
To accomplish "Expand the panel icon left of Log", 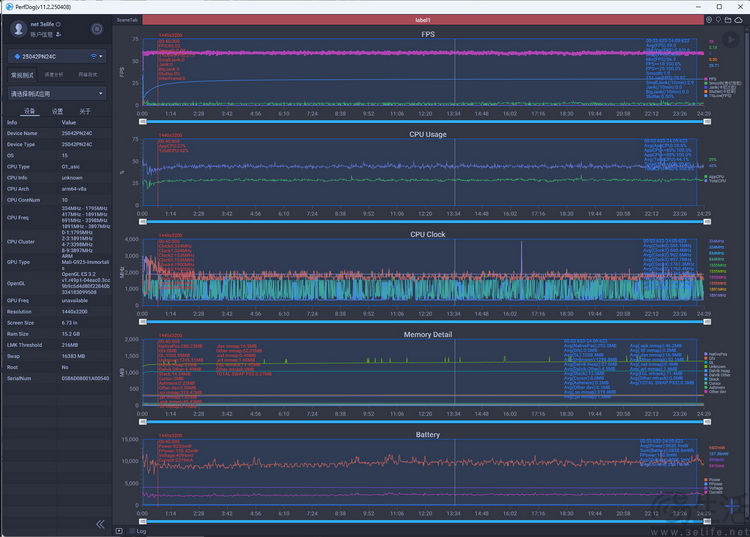I will [x=120, y=531].
